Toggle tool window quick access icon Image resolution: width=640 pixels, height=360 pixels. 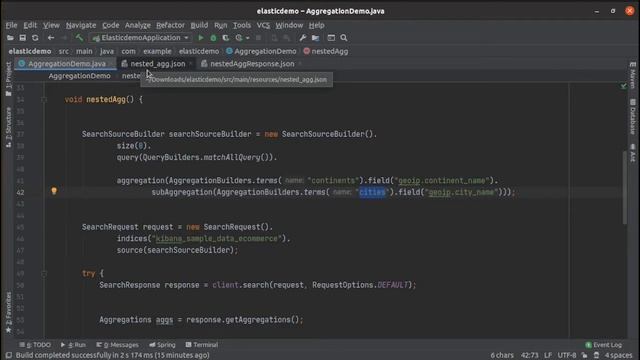click(9, 356)
